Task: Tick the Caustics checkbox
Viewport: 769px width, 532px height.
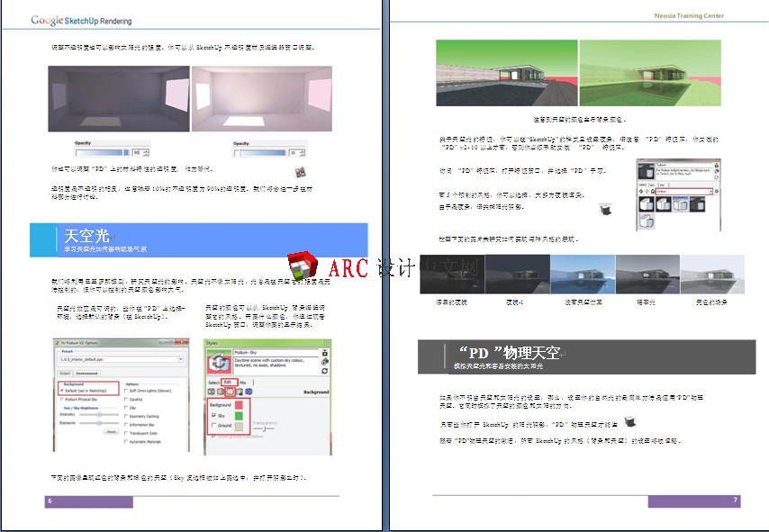Action: click(x=126, y=399)
